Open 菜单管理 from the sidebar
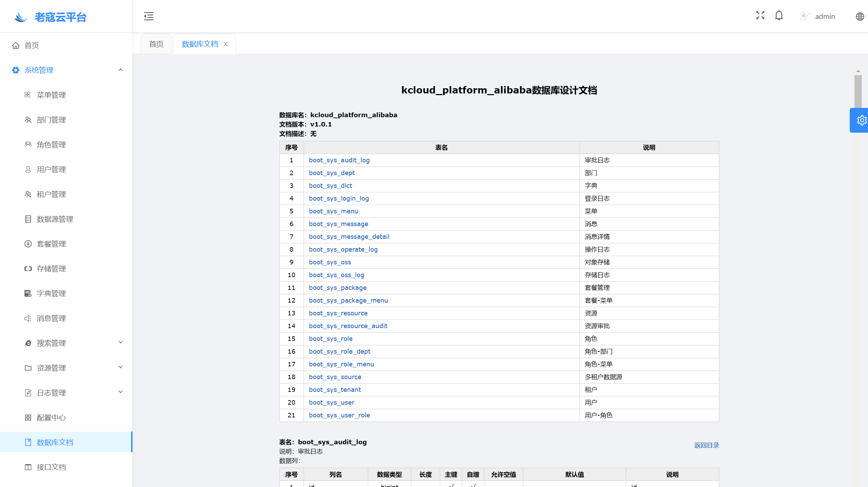This screenshot has height=487, width=868. pos(51,95)
